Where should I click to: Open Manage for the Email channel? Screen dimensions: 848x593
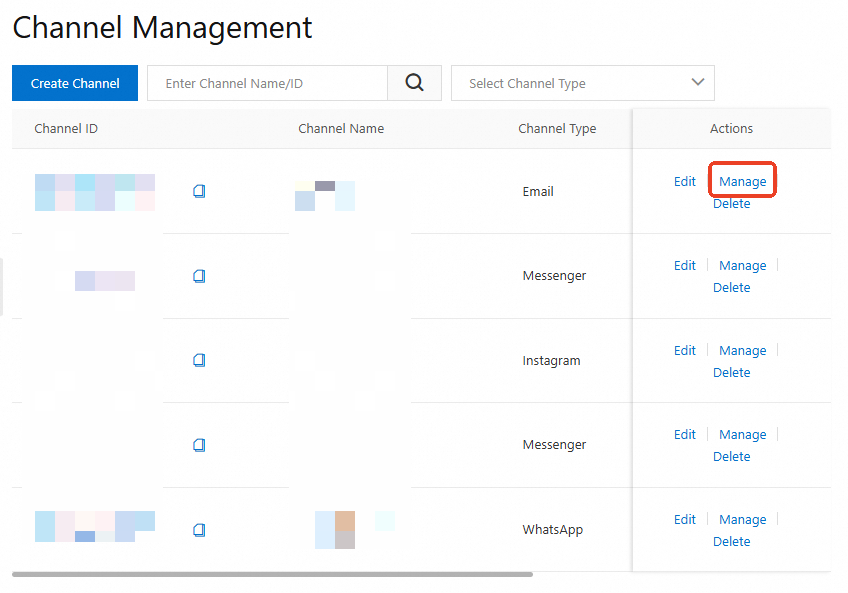pos(742,181)
